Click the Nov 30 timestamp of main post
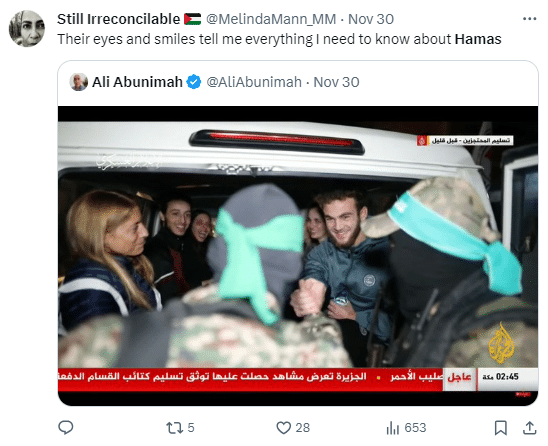This screenshot has height=446, width=548. [371, 19]
